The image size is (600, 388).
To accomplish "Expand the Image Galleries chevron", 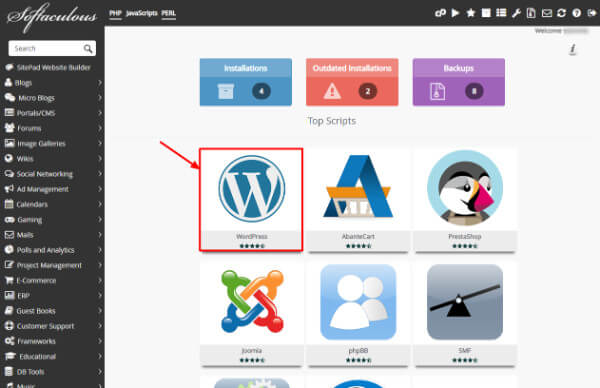I will tap(100, 143).
